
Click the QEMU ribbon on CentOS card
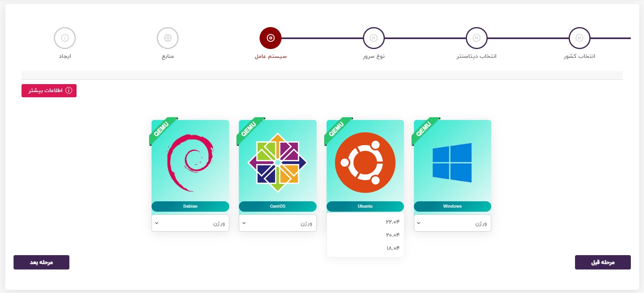250,130
